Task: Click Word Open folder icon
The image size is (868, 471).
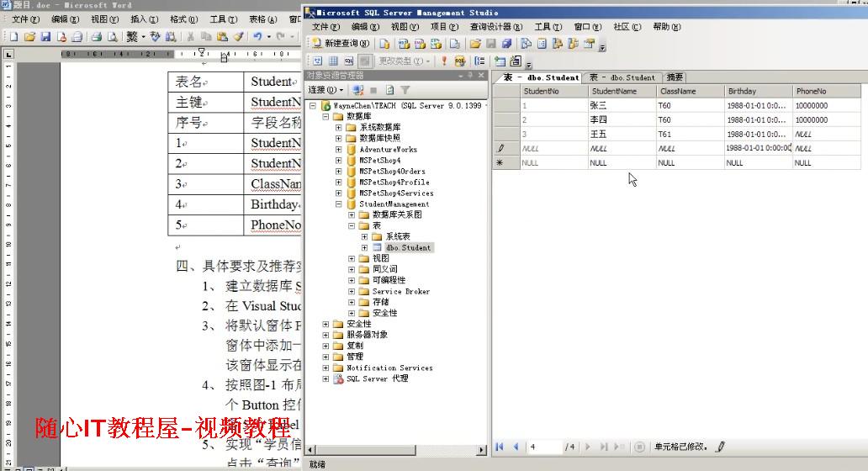Action: click(x=30, y=36)
